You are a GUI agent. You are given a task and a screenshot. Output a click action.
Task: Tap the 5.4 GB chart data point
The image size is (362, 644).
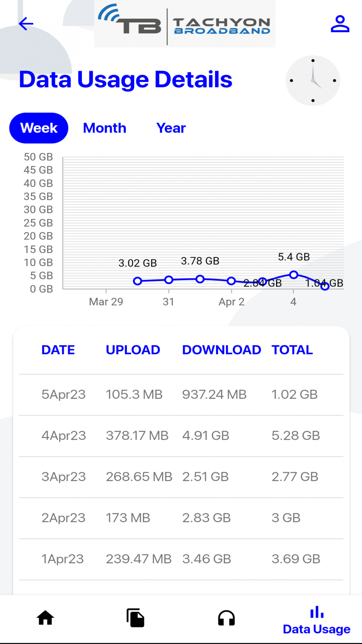[x=294, y=275]
